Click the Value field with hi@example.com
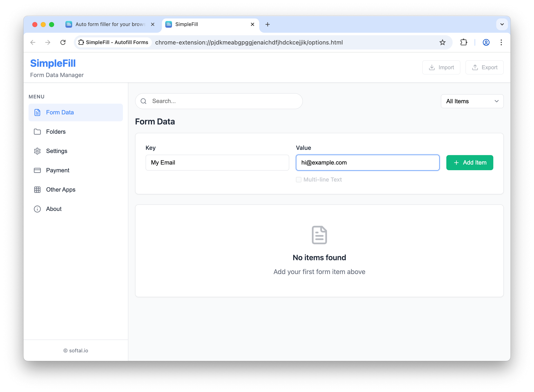This screenshot has height=392, width=534. [367, 163]
